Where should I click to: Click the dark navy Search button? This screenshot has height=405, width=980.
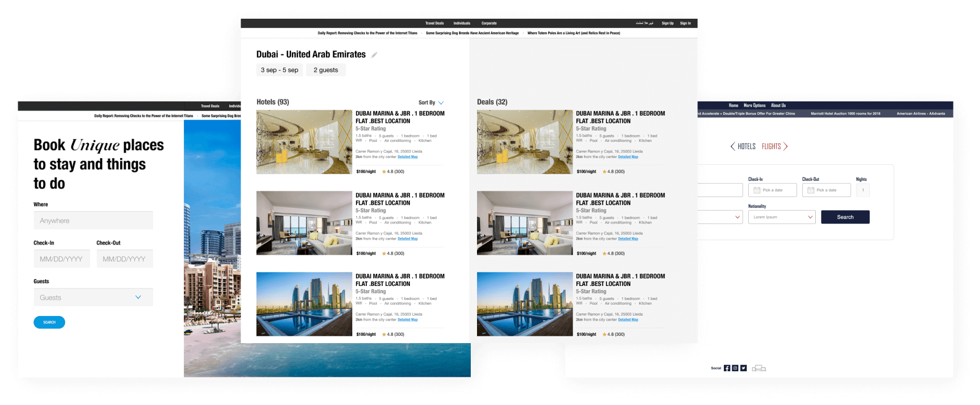[x=845, y=217]
